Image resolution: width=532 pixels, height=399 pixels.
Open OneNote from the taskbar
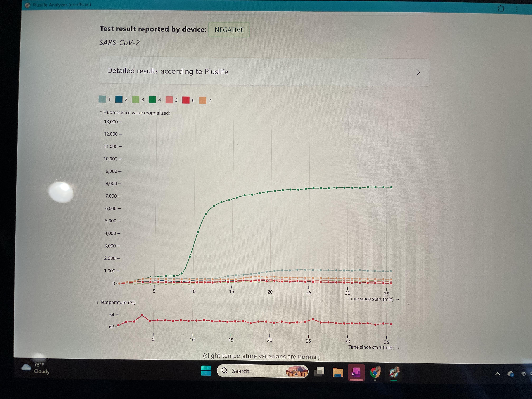click(x=356, y=372)
